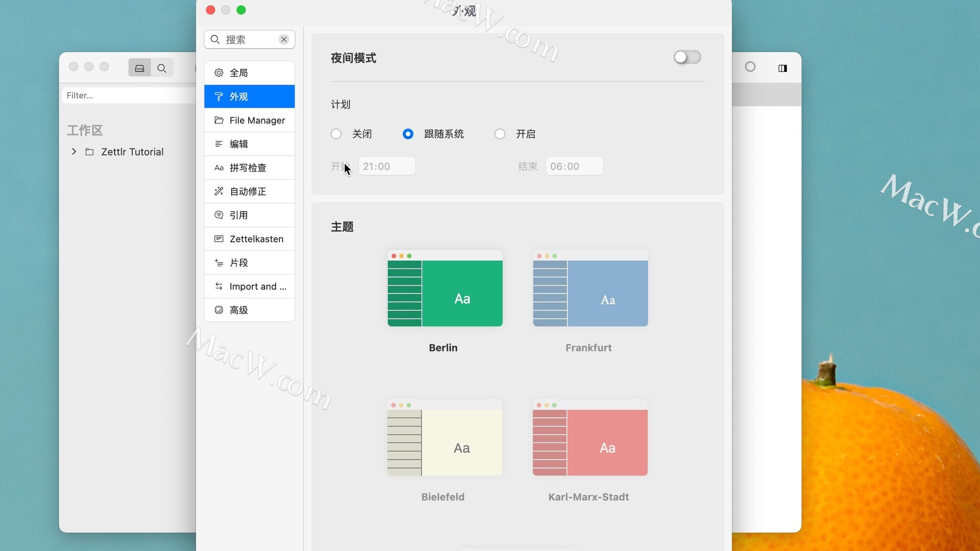Open the 高级 advanced preferences tab

(250, 310)
